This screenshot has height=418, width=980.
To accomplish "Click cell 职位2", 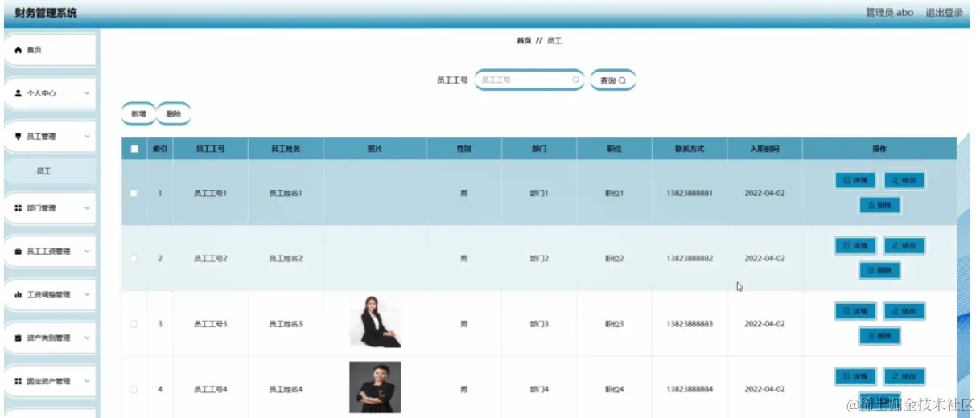I will (x=615, y=259).
